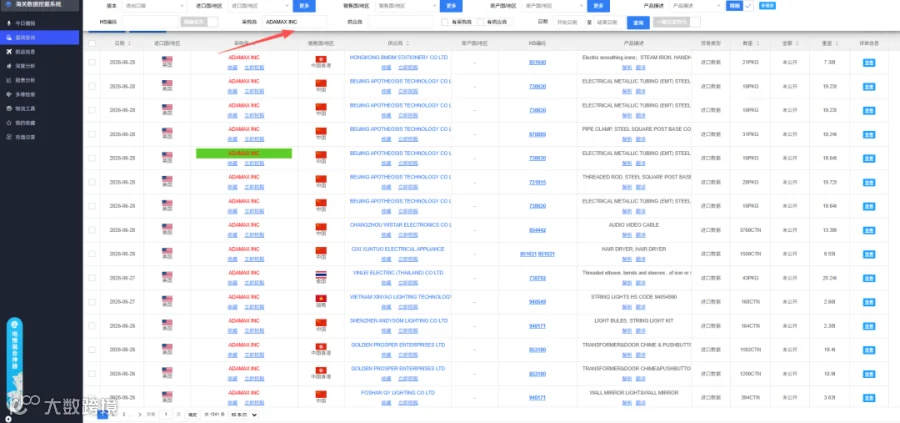Screen dimensions: 900x423
Task: Tick the checkbox on the HONGKONG BMDM STATIONERY row
Action: tap(92, 62)
